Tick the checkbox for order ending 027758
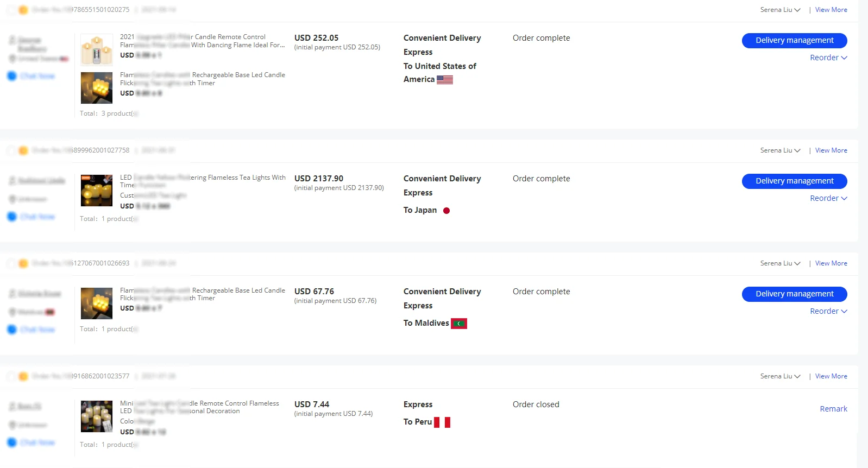The image size is (868, 468). 11,151
